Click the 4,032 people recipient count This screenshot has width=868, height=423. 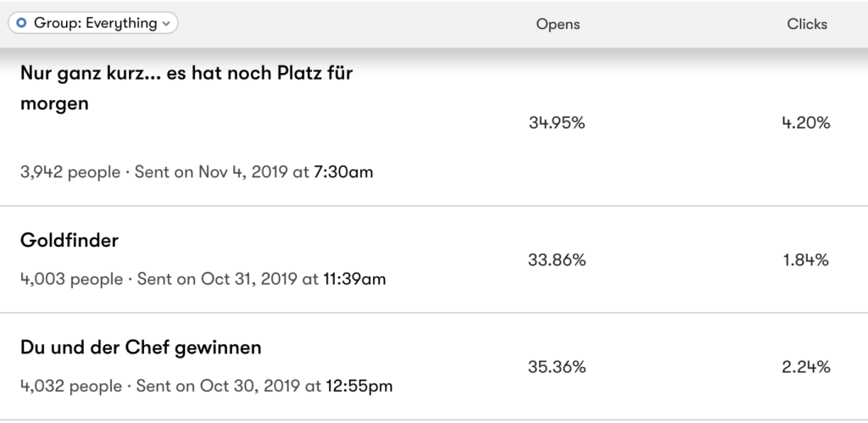tap(71, 386)
